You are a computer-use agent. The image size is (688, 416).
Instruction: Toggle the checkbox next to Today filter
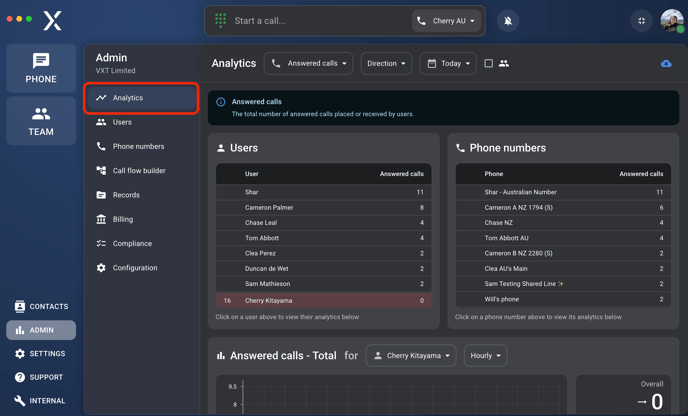488,63
